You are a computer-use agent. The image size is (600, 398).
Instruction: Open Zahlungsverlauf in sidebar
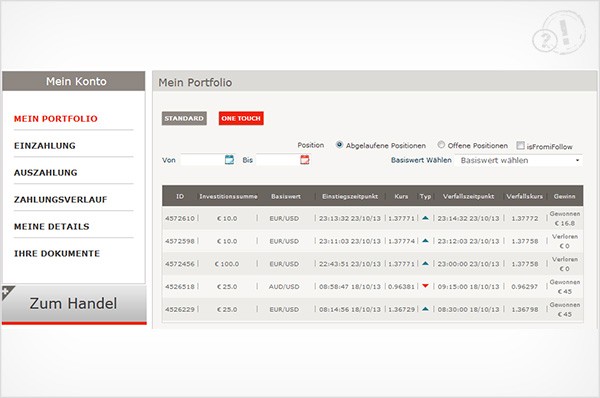point(60,199)
